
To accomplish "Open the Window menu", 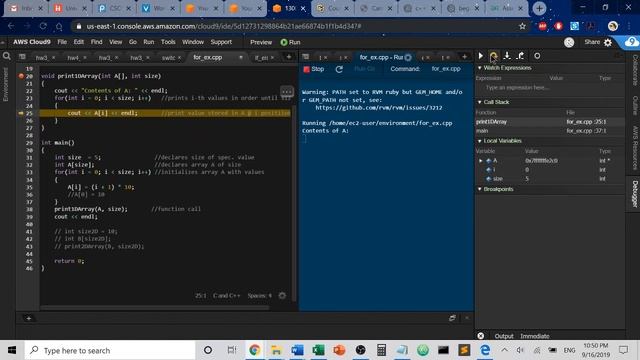I will [193, 42].
